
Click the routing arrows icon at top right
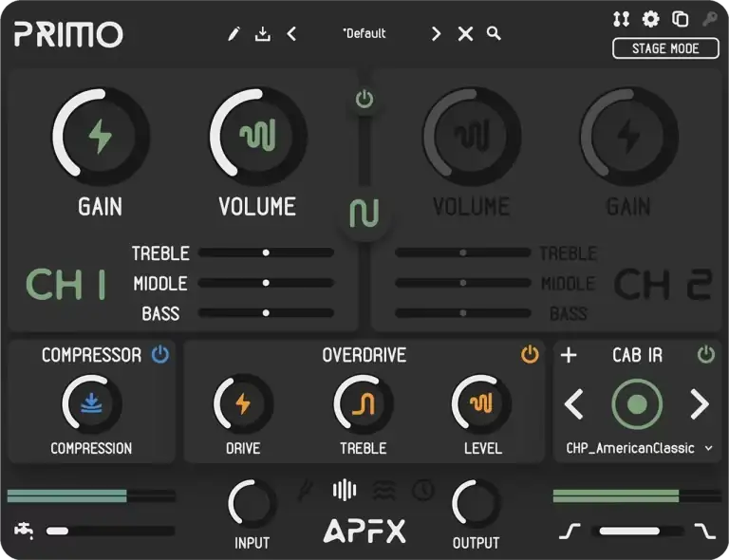(621, 19)
